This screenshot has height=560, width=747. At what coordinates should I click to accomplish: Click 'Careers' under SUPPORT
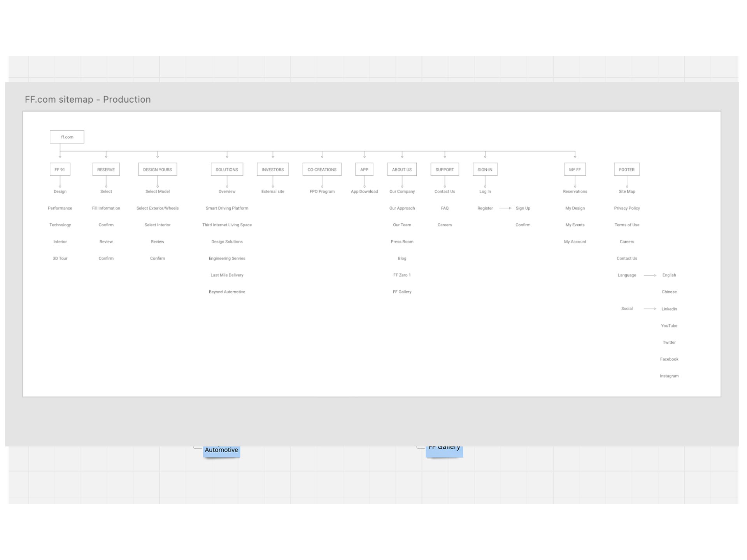coord(445,225)
